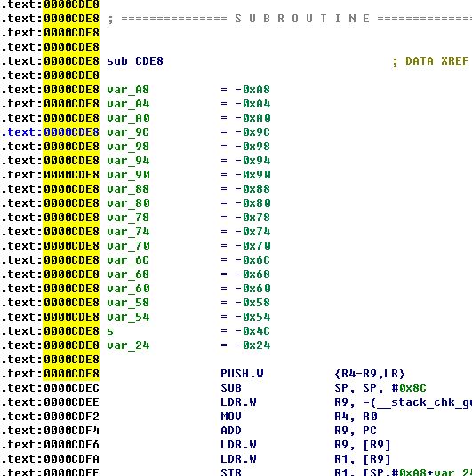Click the -0x4C offset value
472x476 pixels.
click(x=252, y=331)
